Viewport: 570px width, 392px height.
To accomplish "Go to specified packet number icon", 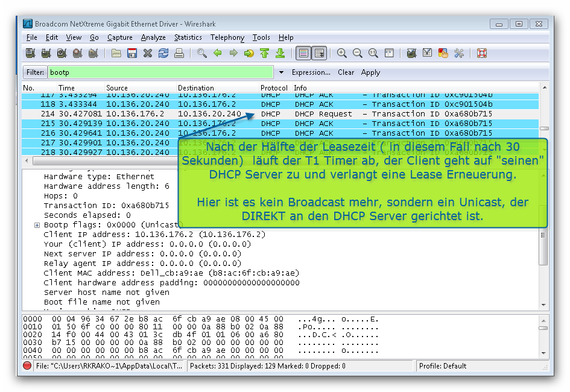I will [249, 54].
